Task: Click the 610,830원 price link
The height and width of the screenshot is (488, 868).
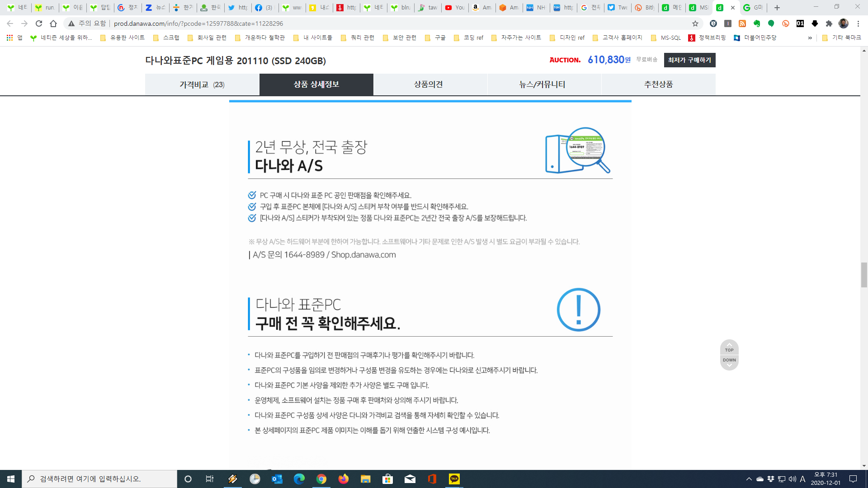Action: pos(609,60)
